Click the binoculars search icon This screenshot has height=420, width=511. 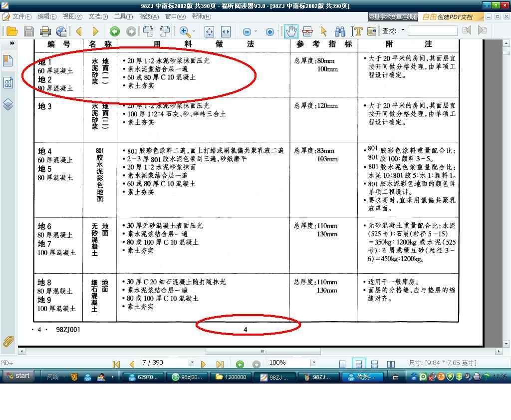point(340,31)
